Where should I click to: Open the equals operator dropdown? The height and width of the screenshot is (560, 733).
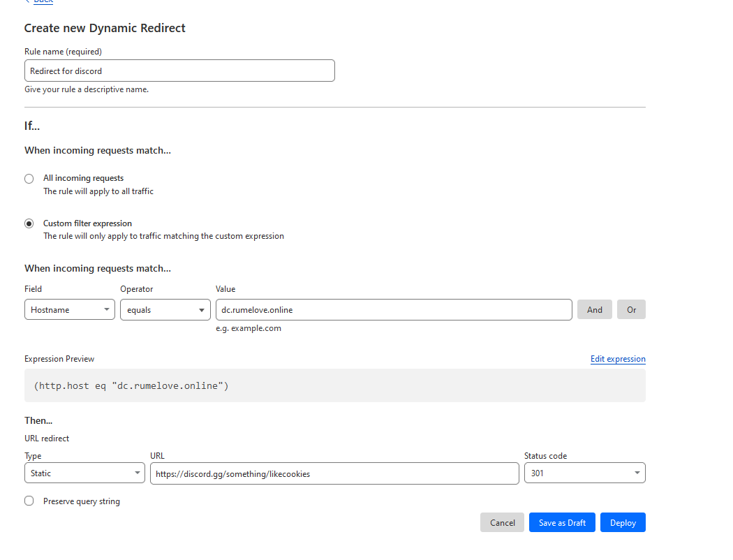click(165, 309)
